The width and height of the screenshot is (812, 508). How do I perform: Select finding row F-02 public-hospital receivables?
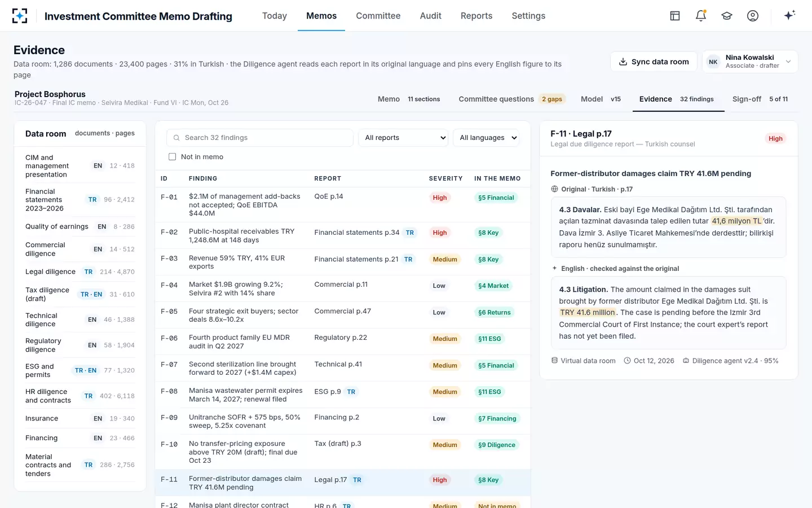point(343,235)
